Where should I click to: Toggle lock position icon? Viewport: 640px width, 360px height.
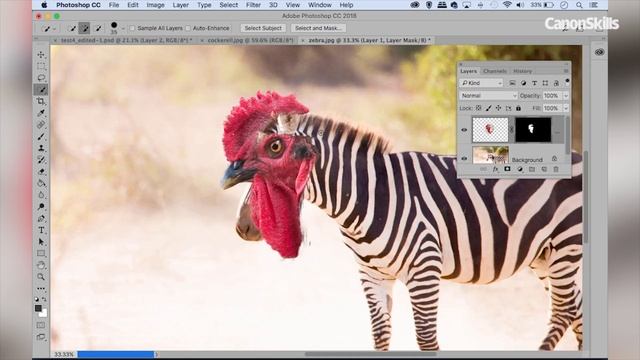point(498,108)
